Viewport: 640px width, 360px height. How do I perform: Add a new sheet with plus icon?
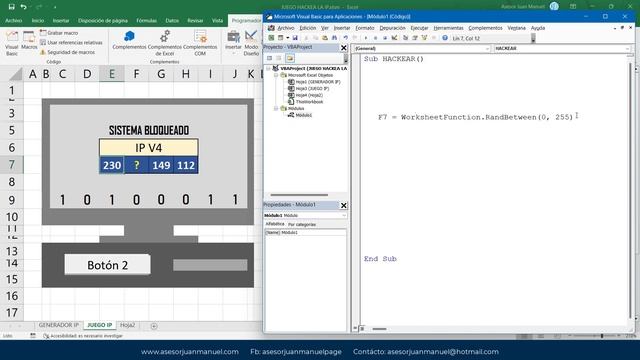pos(154,326)
